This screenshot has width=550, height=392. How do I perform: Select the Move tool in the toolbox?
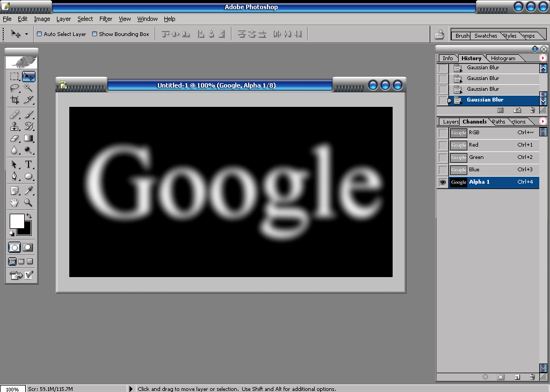tap(28, 76)
